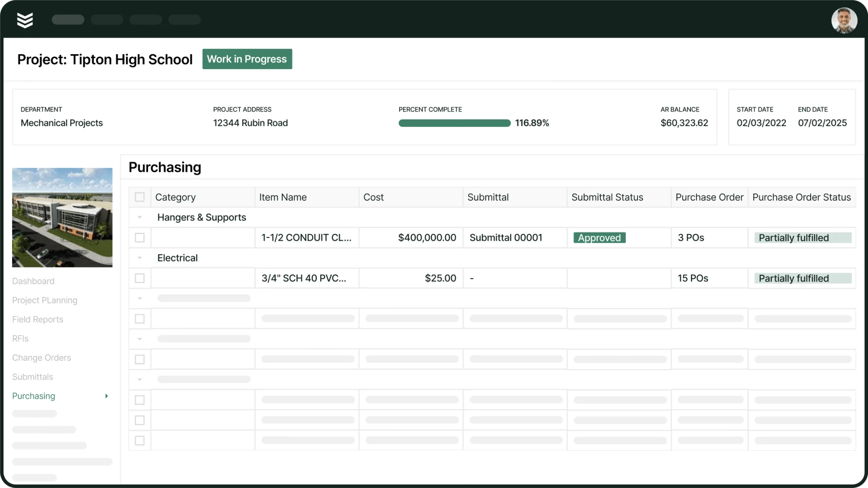868x488 pixels.
Task: Check the 1-1/2 CONDUIT CL row checkbox
Action: pos(140,237)
